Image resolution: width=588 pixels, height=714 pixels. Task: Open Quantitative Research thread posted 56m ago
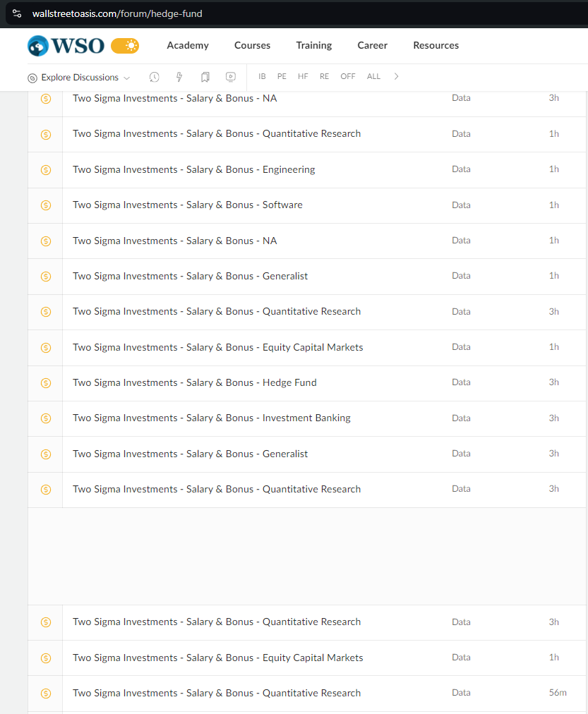[217, 693]
